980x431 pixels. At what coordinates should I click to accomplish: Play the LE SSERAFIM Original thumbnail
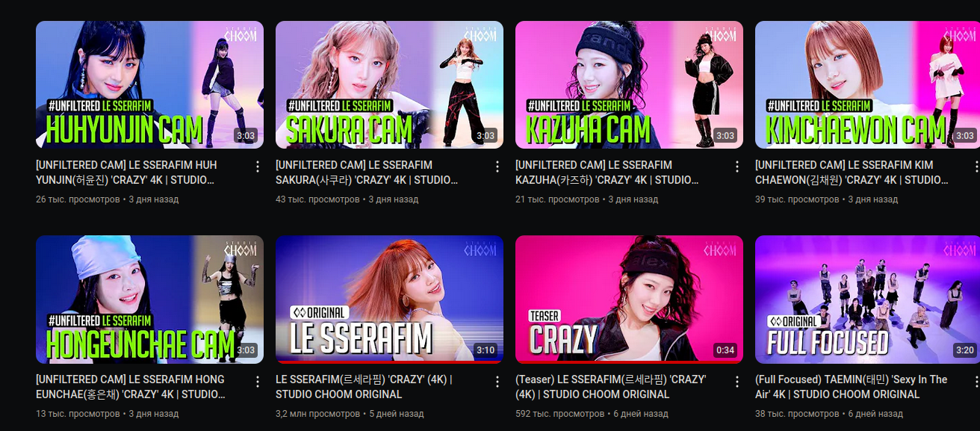click(389, 300)
